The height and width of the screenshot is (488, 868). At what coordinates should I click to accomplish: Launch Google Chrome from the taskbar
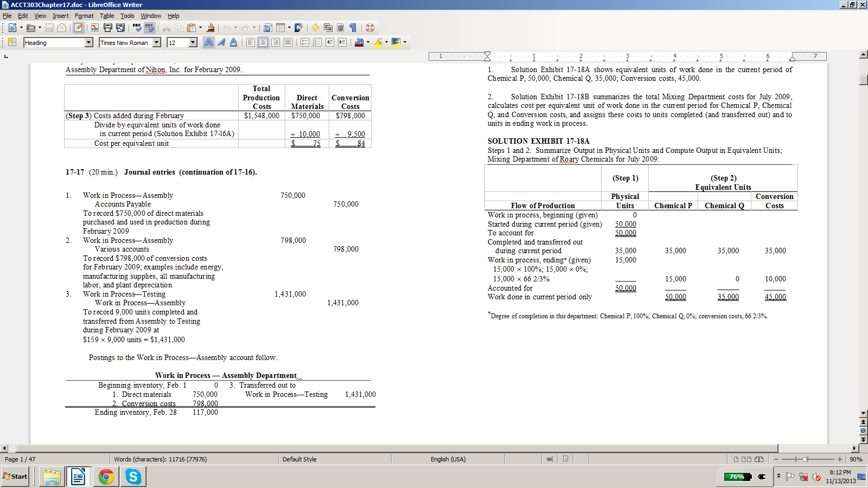106,477
